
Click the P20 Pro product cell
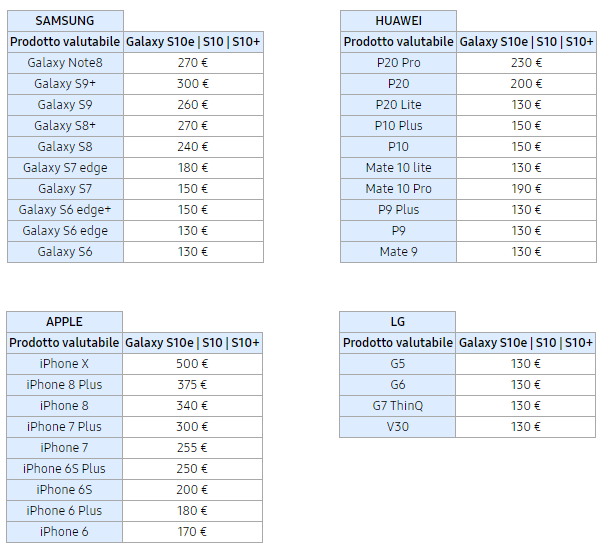tap(398, 63)
